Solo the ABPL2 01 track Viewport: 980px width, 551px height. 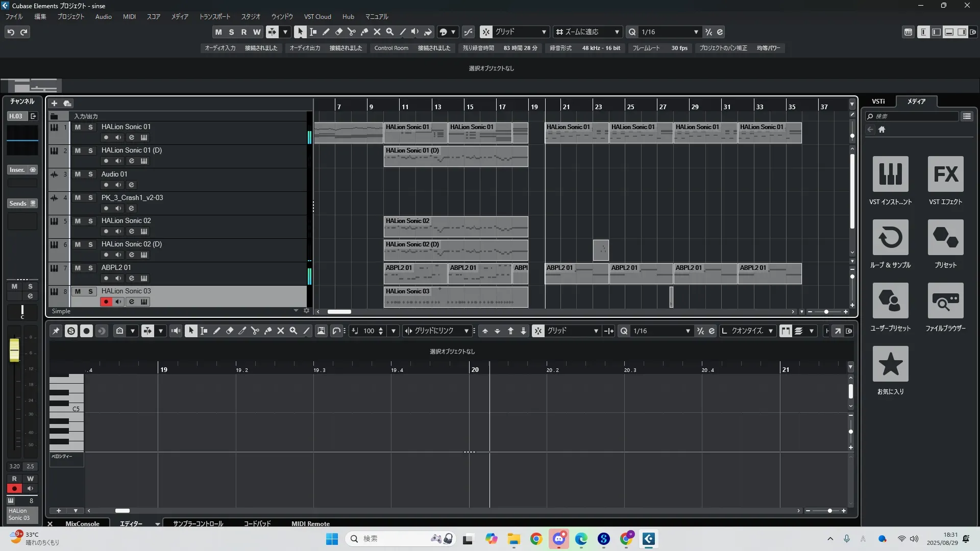(90, 268)
